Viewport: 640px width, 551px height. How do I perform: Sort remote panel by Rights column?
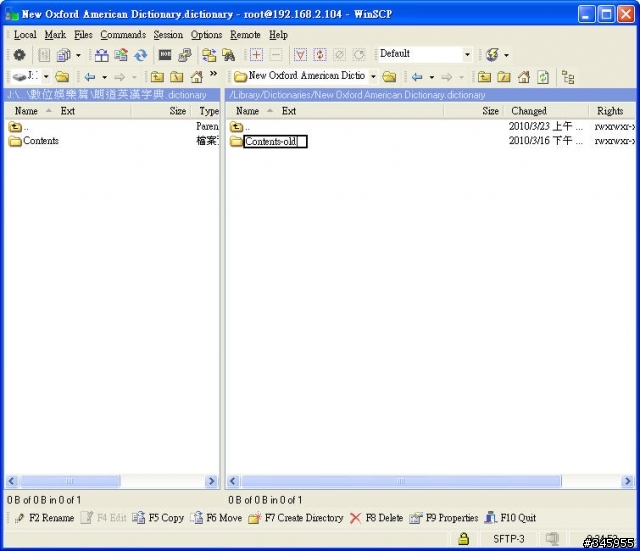click(610, 111)
